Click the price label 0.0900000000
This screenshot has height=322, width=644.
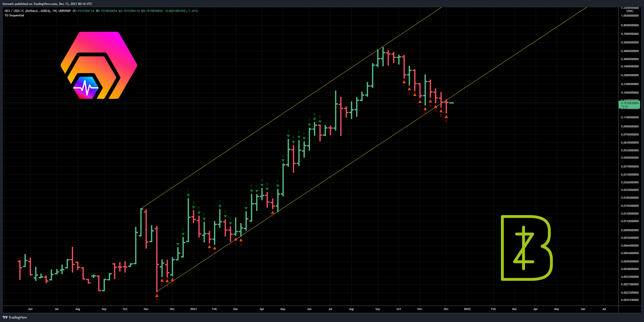tap(630, 127)
